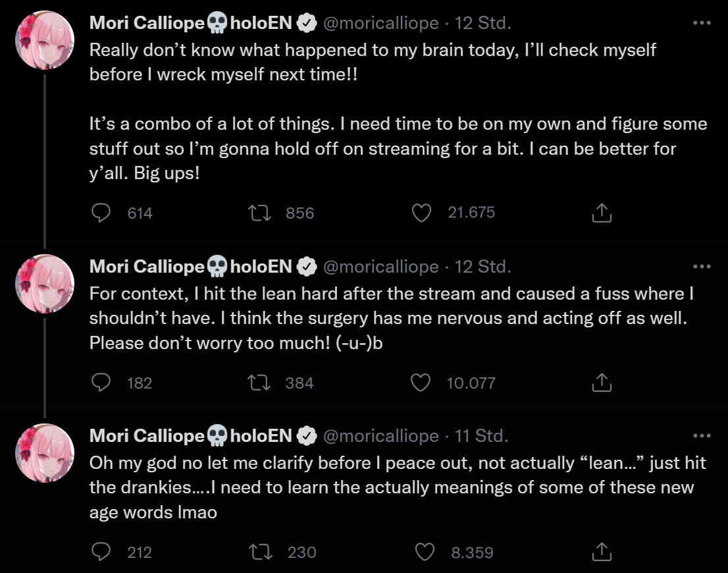Screen dimensions: 728x573
Task: Retweet the tweet with 856 retweets
Action: tap(259, 213)
